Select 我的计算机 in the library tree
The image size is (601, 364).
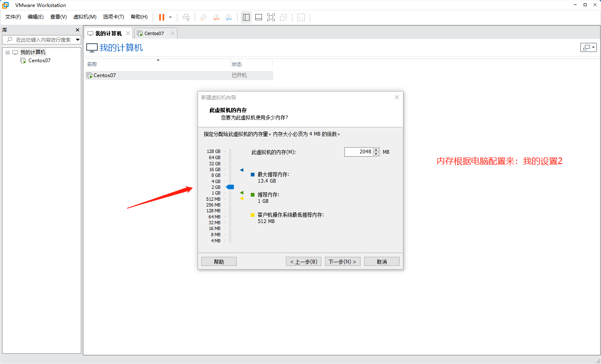click(33, 52)
